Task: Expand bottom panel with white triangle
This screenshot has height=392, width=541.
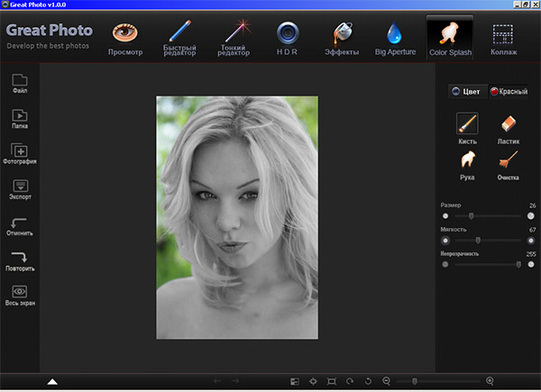Action: (52, 382)
